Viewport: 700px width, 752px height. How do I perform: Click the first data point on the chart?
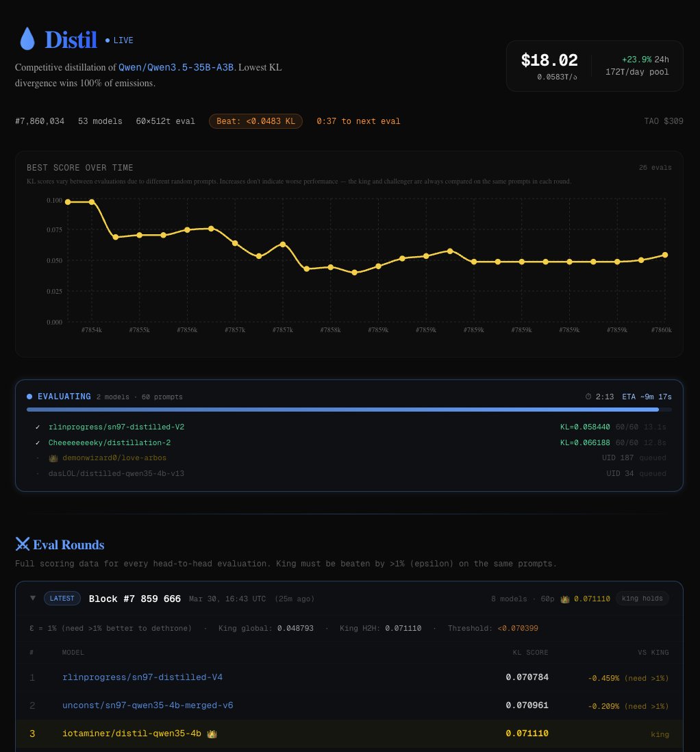tap(68, 202)
